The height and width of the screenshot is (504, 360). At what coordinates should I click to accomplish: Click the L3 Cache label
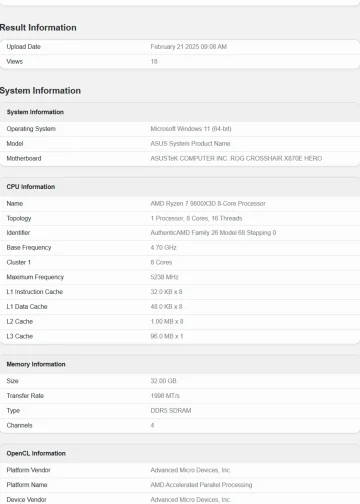click(x=20, y=336)
